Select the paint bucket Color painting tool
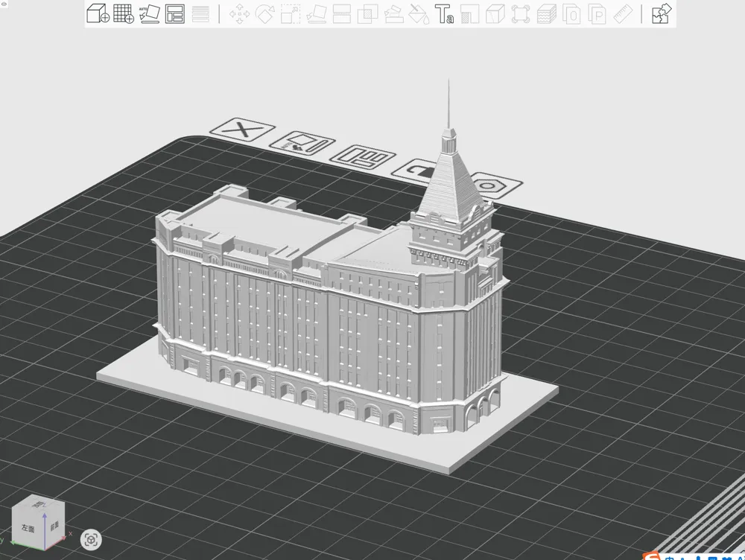 pyautogui.click(x=419, y=13)
